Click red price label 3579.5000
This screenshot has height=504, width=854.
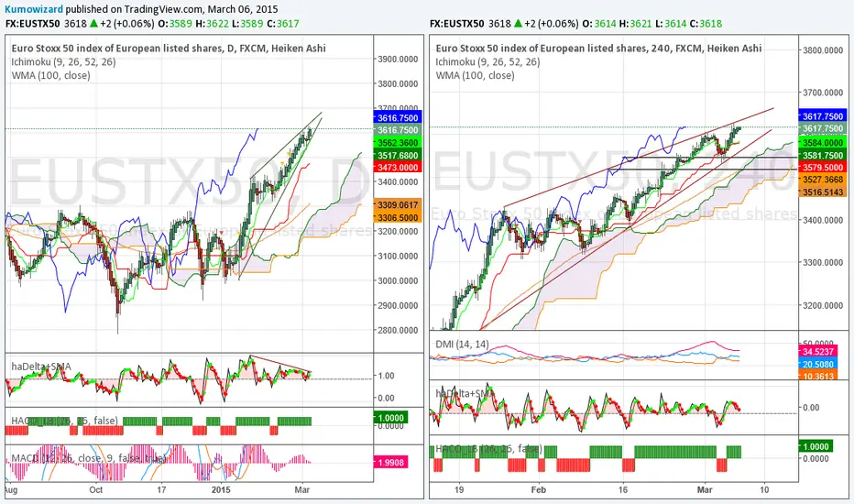[823, 168]
